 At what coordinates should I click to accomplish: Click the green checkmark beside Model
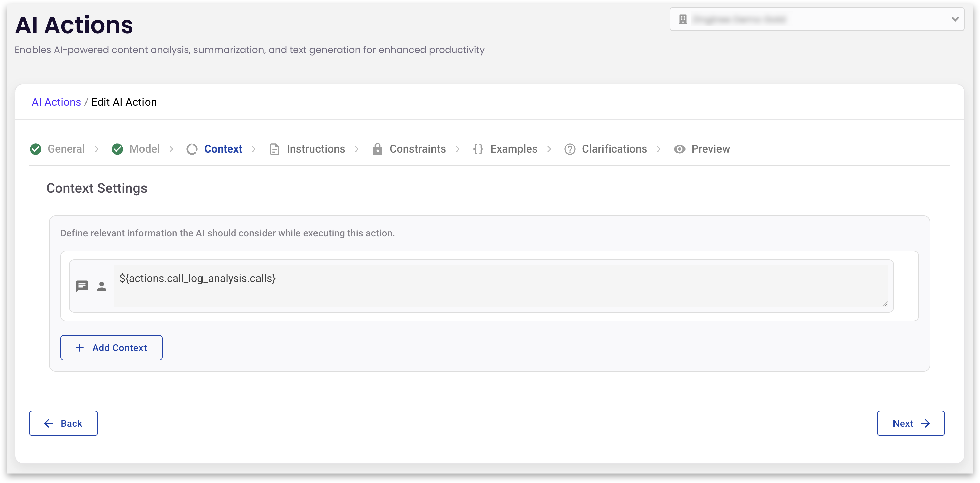(117, 149)
